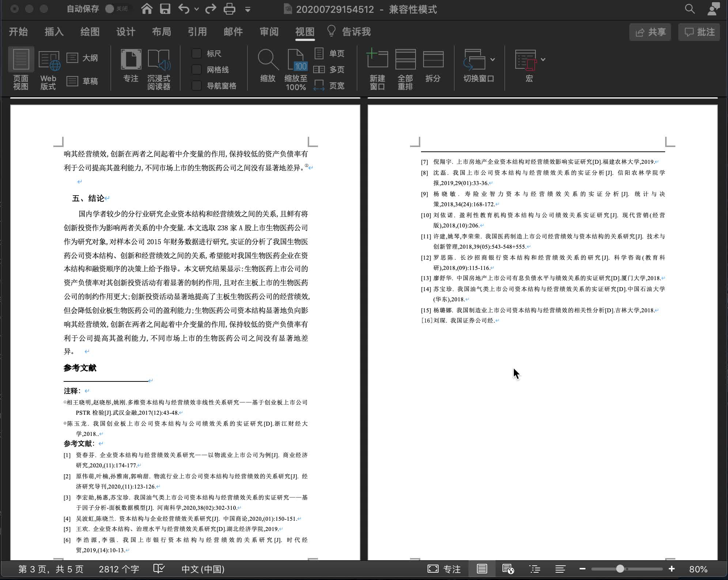
Task: Enable the Gridlines (网格线) checkbox
Action: pos(197,69)
